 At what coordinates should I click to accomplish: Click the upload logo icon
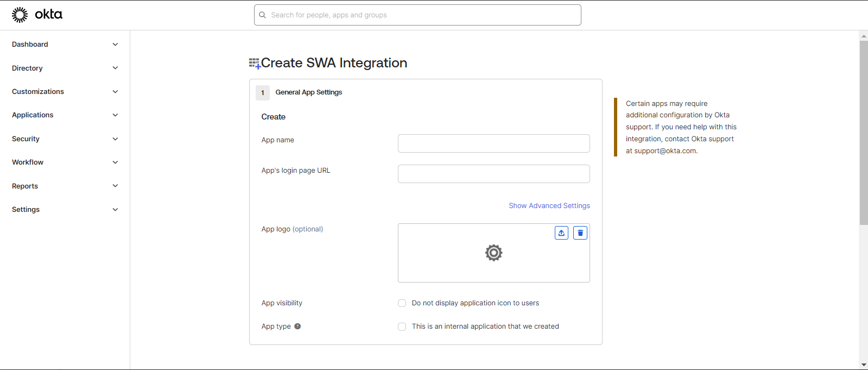[x=561, y=233]
